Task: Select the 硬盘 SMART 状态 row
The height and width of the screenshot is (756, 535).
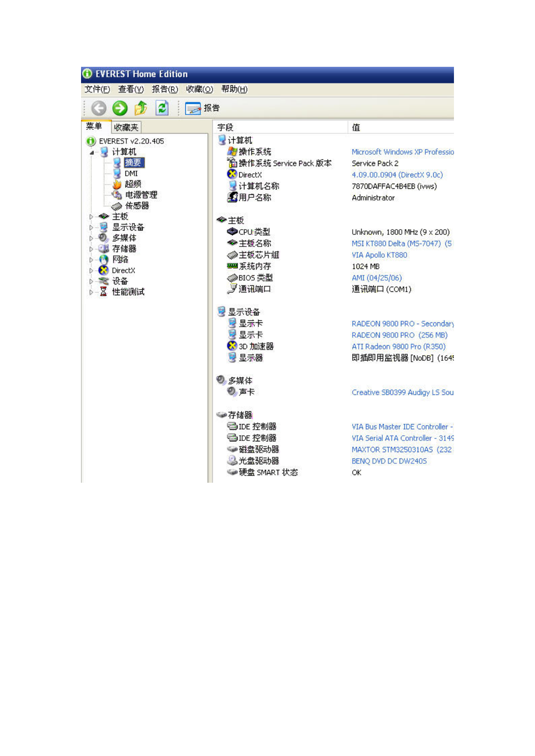Action: [334, 473]
